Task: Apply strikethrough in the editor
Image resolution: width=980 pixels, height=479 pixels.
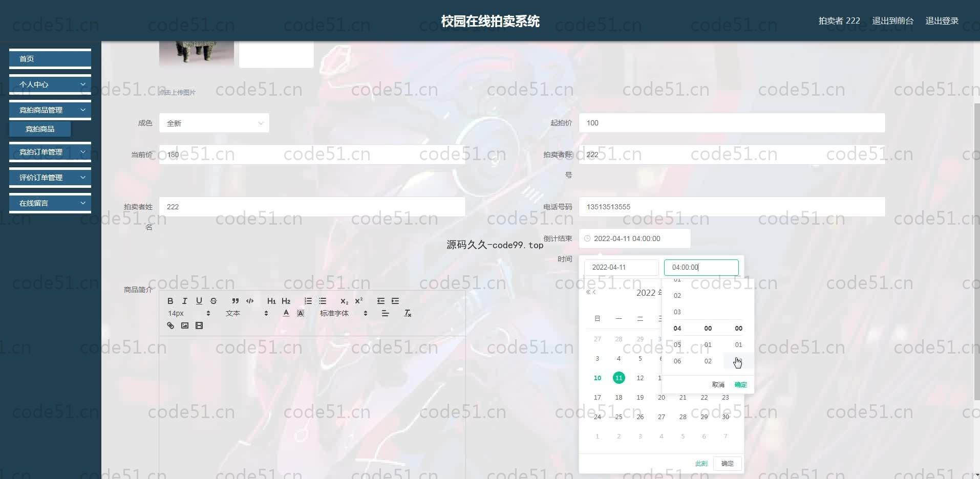Action: pyautogui.click(x=214, y=301)
